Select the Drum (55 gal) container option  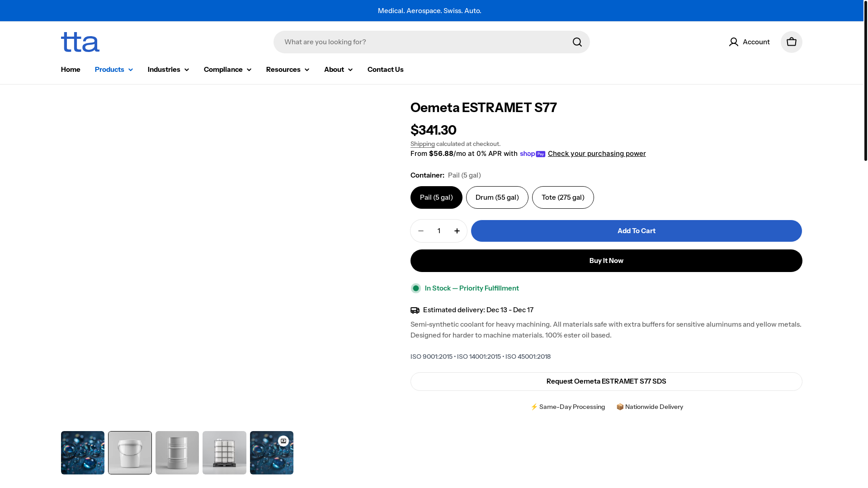497,197
